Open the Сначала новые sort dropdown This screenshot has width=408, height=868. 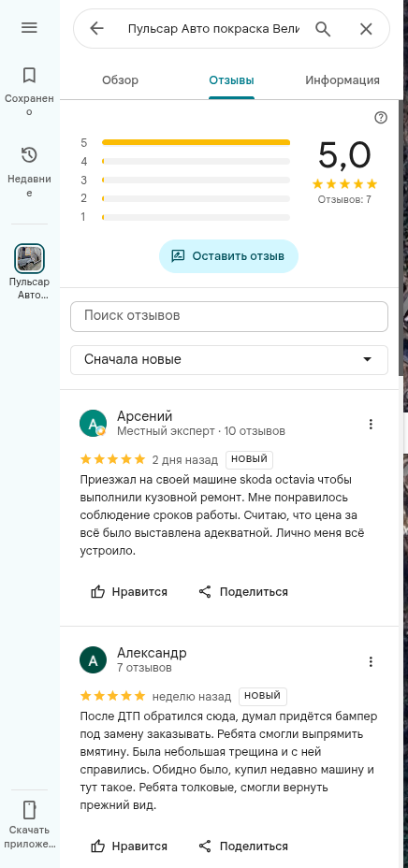[x=229, y=360]
